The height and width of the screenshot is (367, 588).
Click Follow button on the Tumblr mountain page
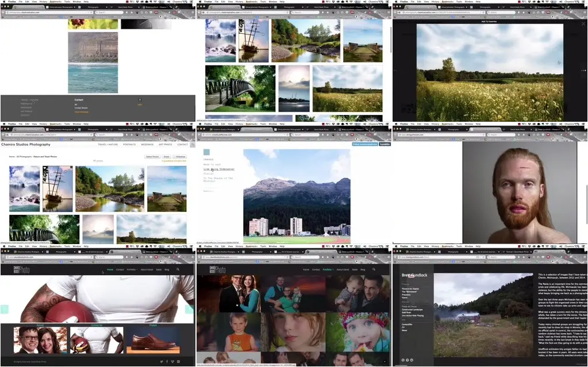(x=365, y=144)
